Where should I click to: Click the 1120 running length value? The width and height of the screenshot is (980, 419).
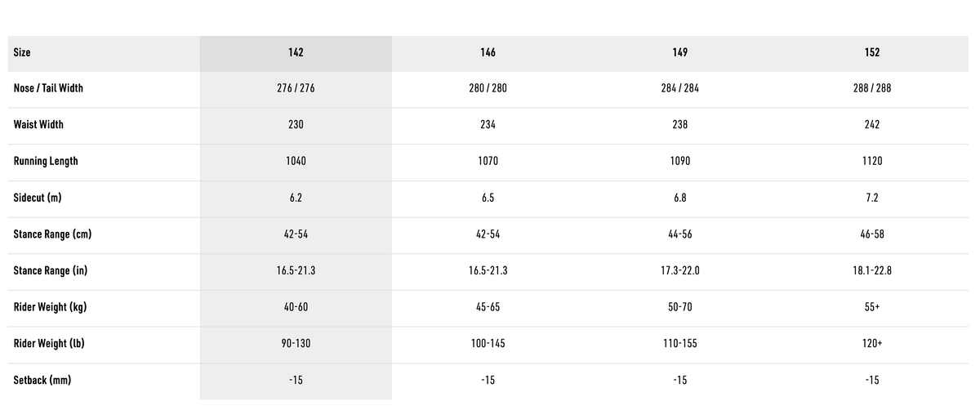point(872,161)
